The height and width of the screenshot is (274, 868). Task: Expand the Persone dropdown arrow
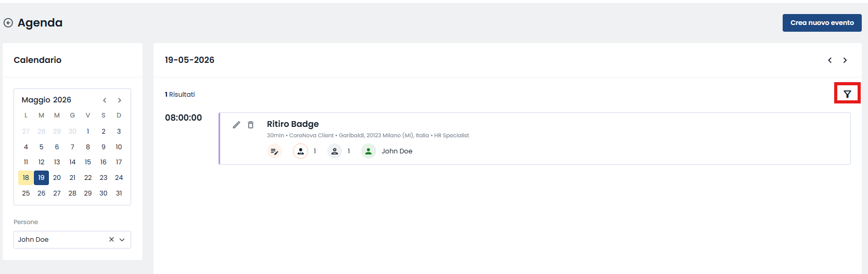[x=122, y=240]
